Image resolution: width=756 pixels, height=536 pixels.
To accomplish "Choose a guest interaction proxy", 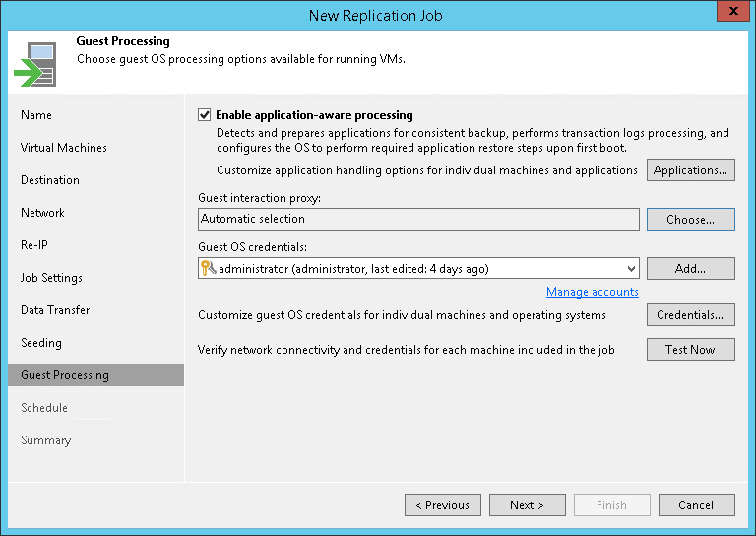I will coord(690,219).
